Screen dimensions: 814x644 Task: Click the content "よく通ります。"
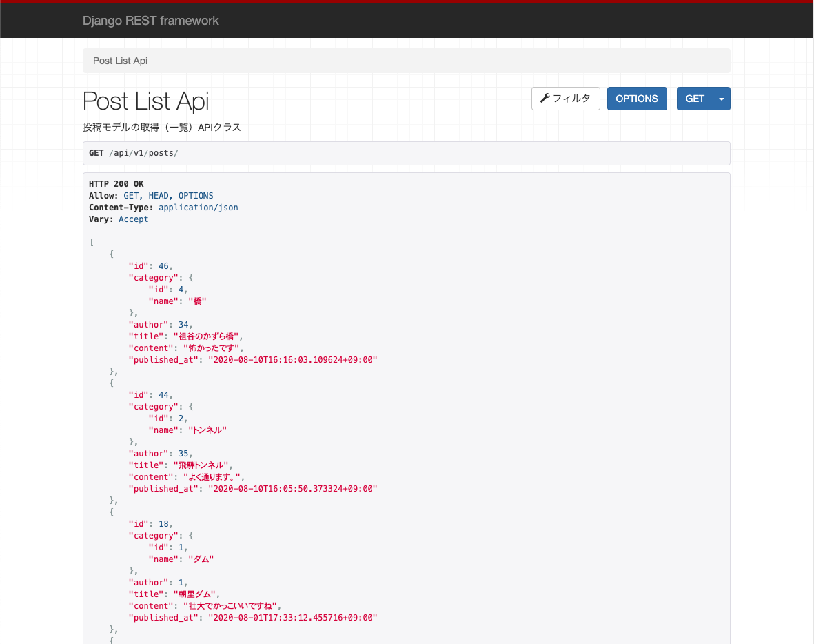click(x=212, y=476)
